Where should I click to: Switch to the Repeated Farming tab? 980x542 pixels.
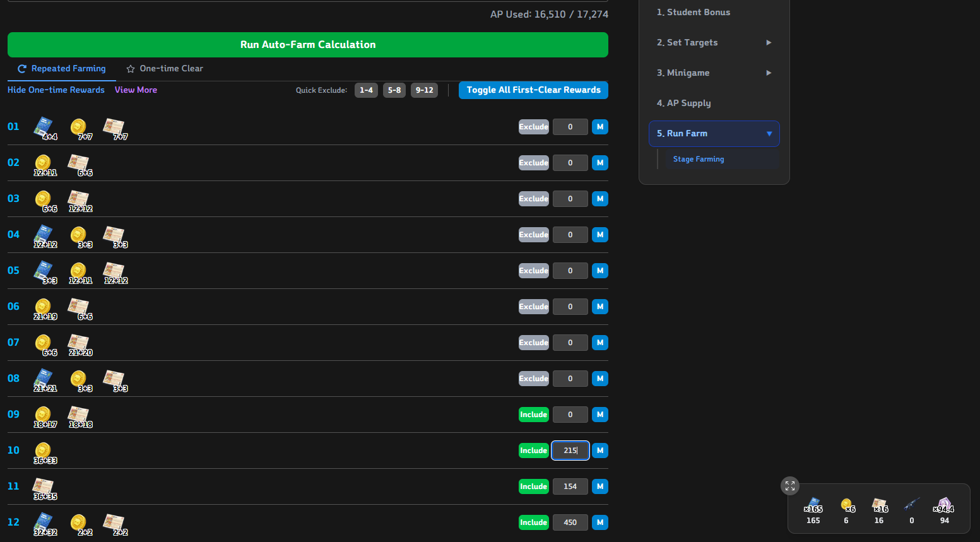[62, 68]
